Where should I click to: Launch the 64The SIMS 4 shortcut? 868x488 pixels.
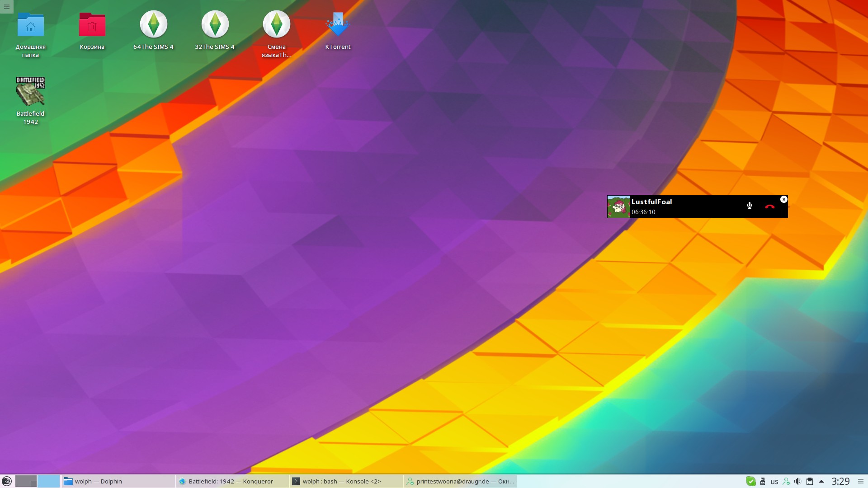click(154, 31)
